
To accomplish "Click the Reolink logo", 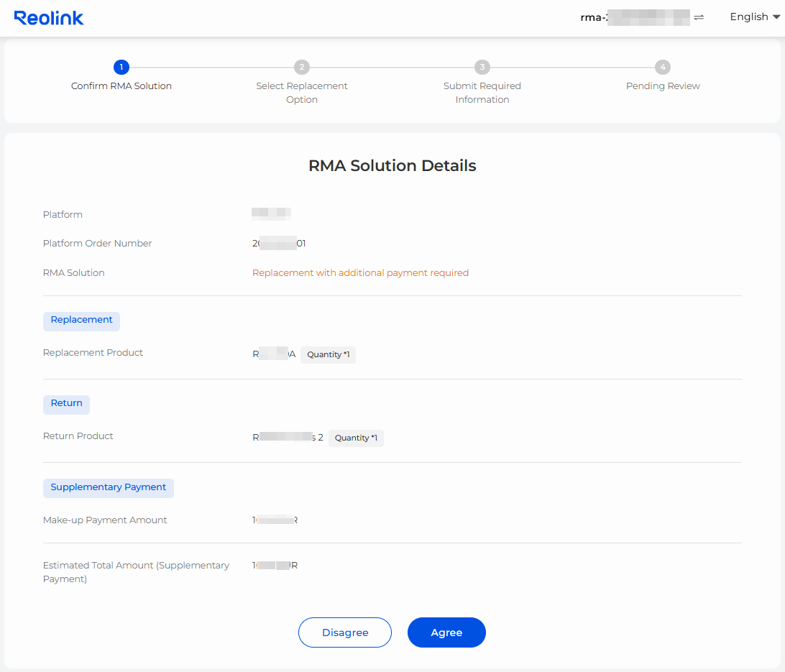I will pos(48,17).
